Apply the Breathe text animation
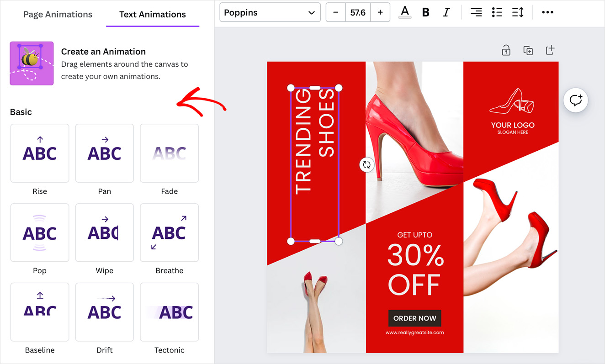Viewport: 605px width, 364px height. coord(169,233)
